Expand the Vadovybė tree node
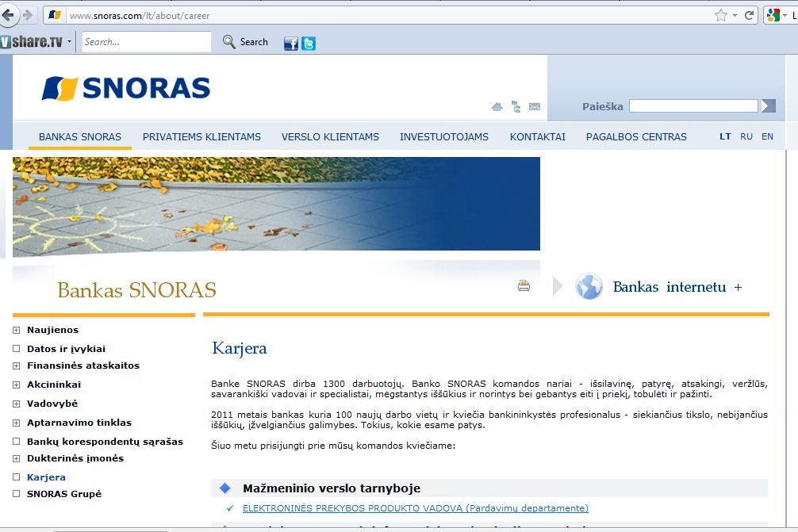The height and width of the screenshot is (532, 798). click(17, 404)
